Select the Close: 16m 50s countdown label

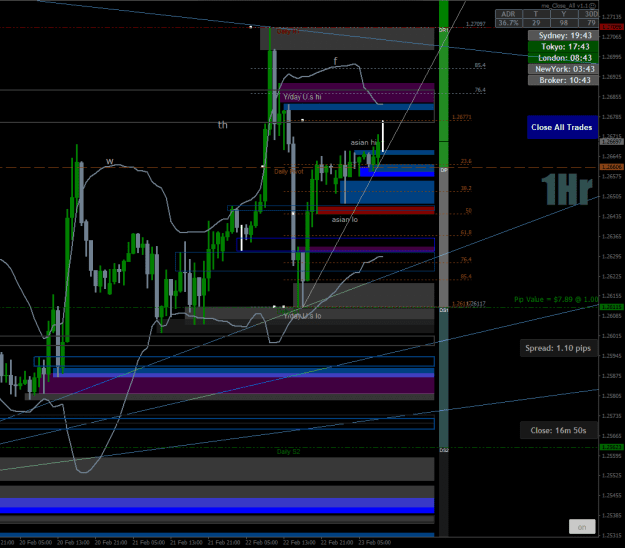click(558, 430)
